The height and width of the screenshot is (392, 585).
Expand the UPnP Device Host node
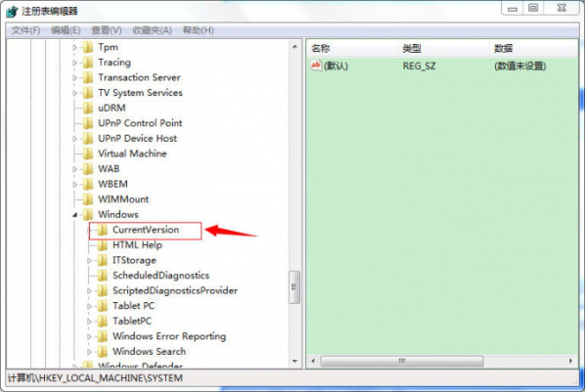pos(74,139)
